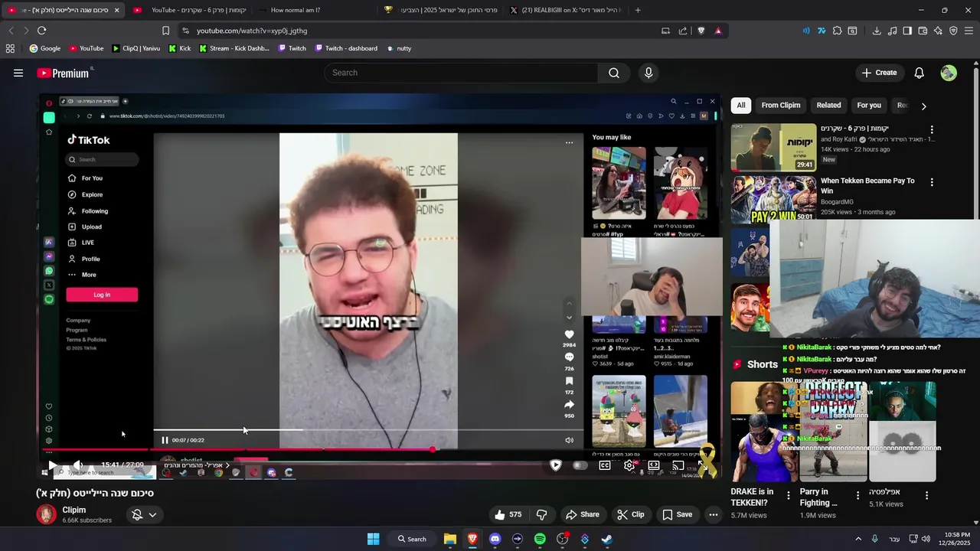The image size is (980, 551).
Task: Seek using the red video progress bar
Action: click(x=382, y=450)
